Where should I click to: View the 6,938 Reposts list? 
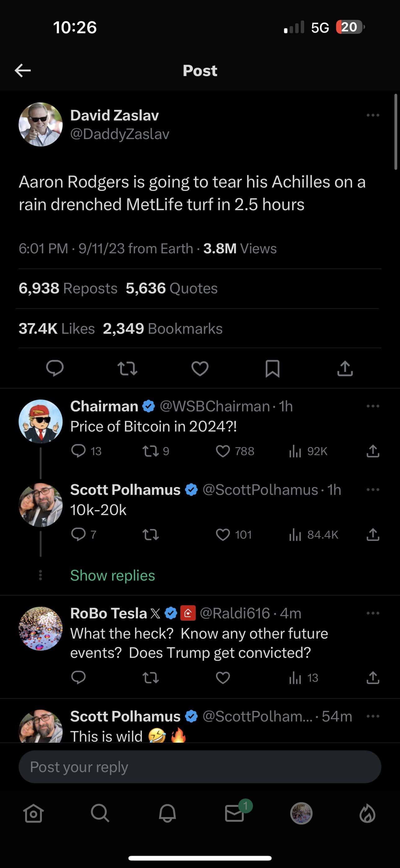pos(68,288)
